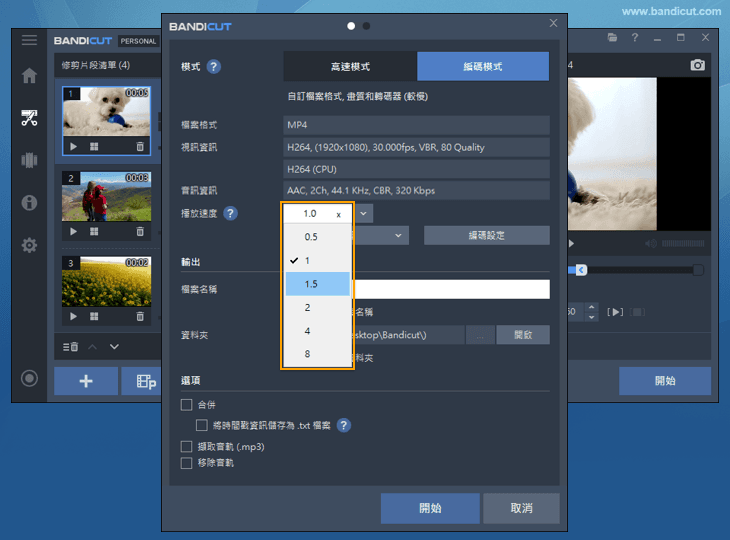Click the open folder button

coord(523,335)
